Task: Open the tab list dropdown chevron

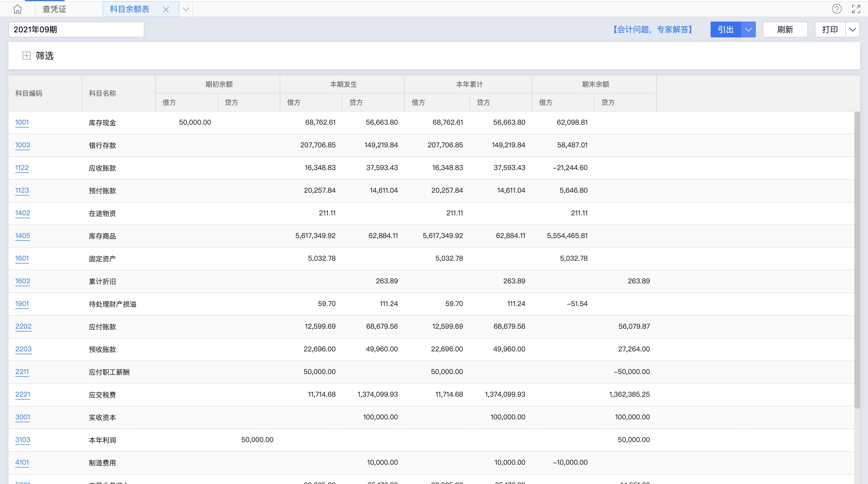Action: [x=186, y=9]
